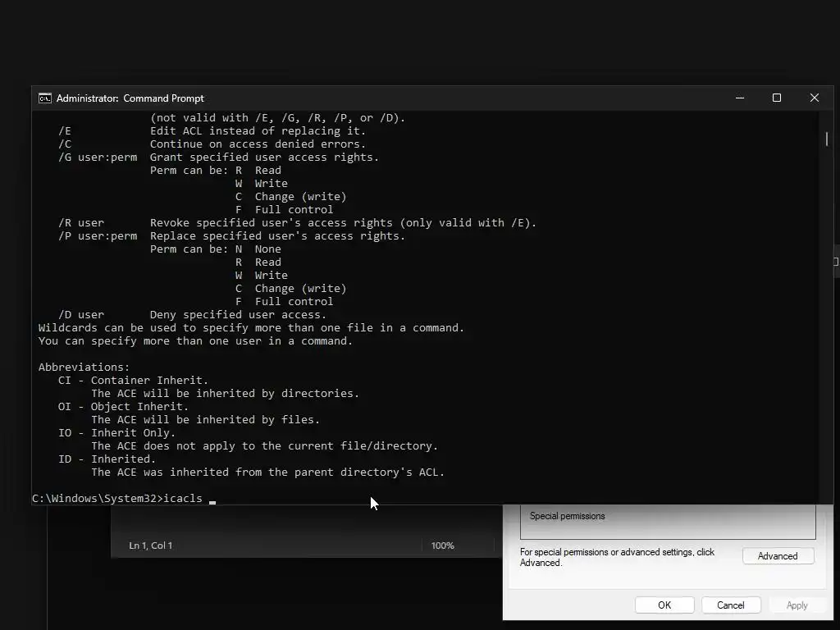
Task: Click the /D user deny line
Action: coord(192,315)
